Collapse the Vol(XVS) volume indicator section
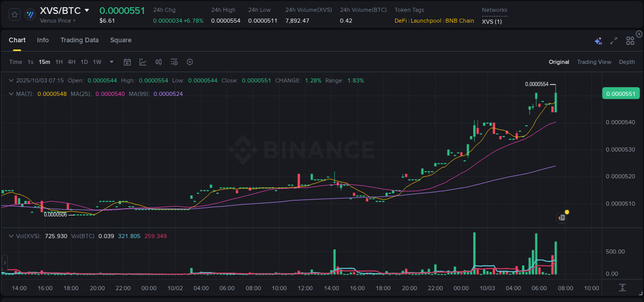Image resolution: width=644 pixels, height=302 pixels. [10, 236]
